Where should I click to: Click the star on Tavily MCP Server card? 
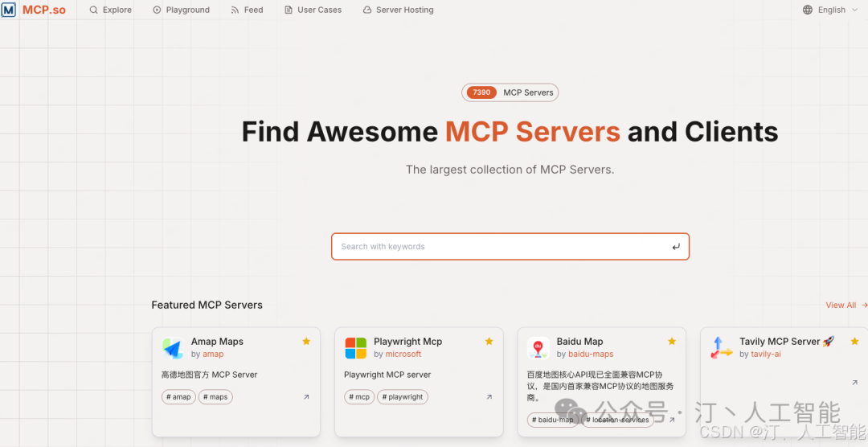coord(854,341)
